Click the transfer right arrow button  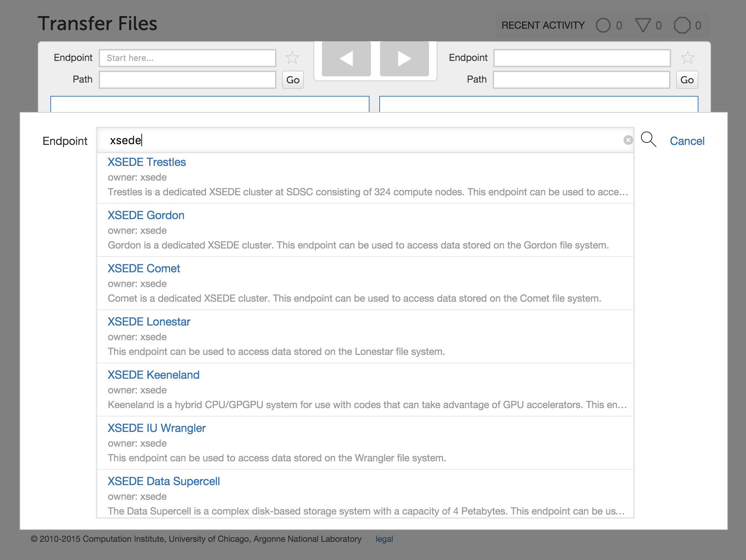pos(404,58)
